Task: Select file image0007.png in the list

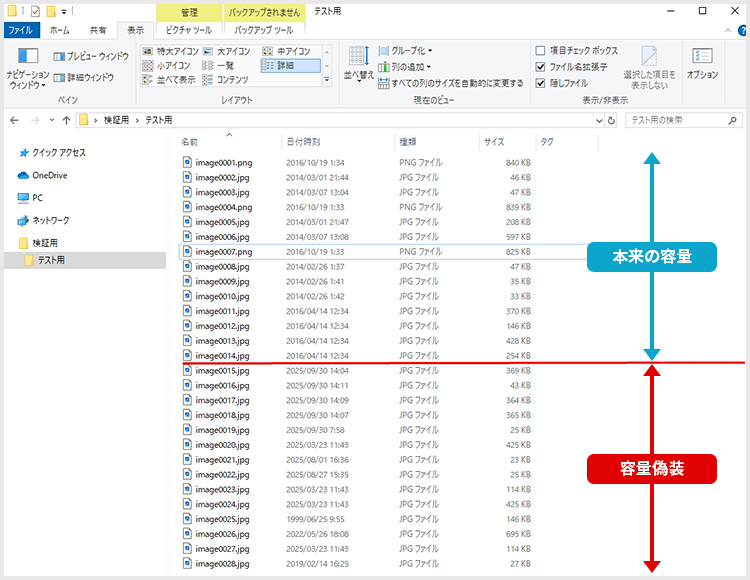Action: [223, 252]
